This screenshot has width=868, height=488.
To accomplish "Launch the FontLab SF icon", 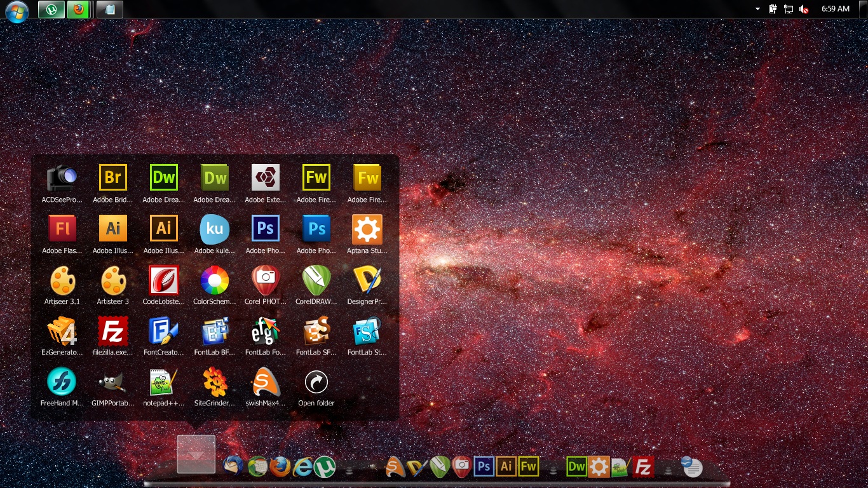I will tap(316, 330).
